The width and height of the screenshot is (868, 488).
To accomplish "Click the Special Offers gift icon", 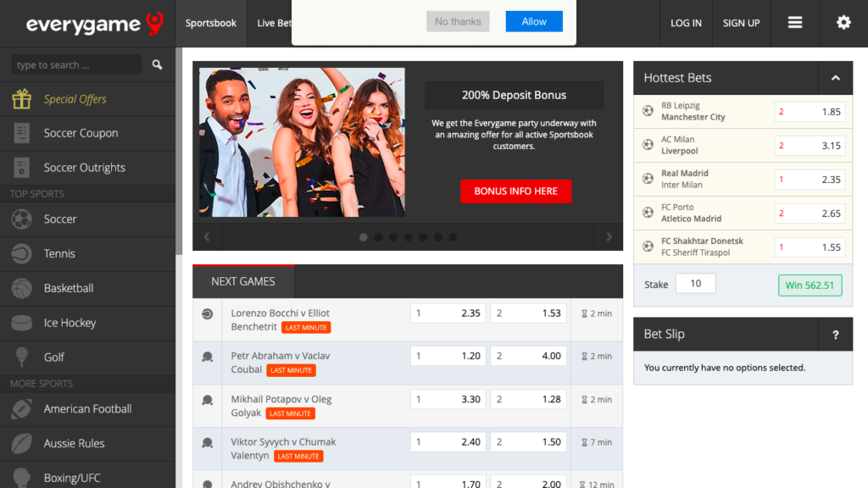I will pos(21,99).
